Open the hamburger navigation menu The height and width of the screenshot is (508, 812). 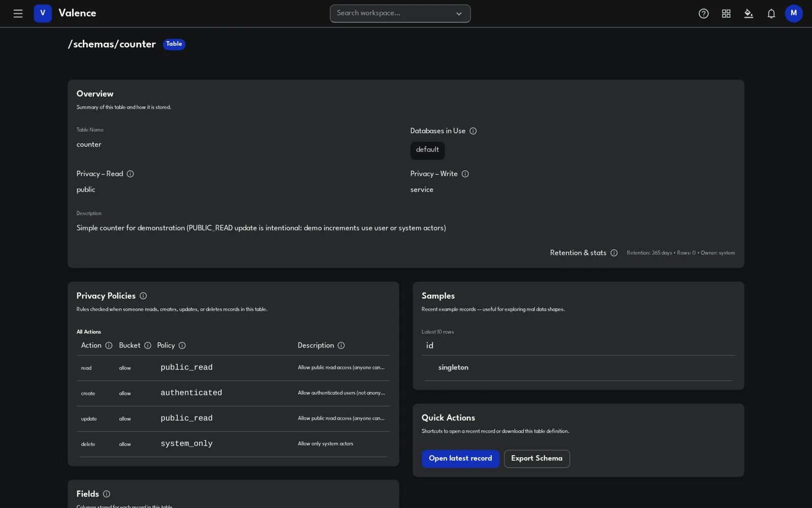pos(18,14)
